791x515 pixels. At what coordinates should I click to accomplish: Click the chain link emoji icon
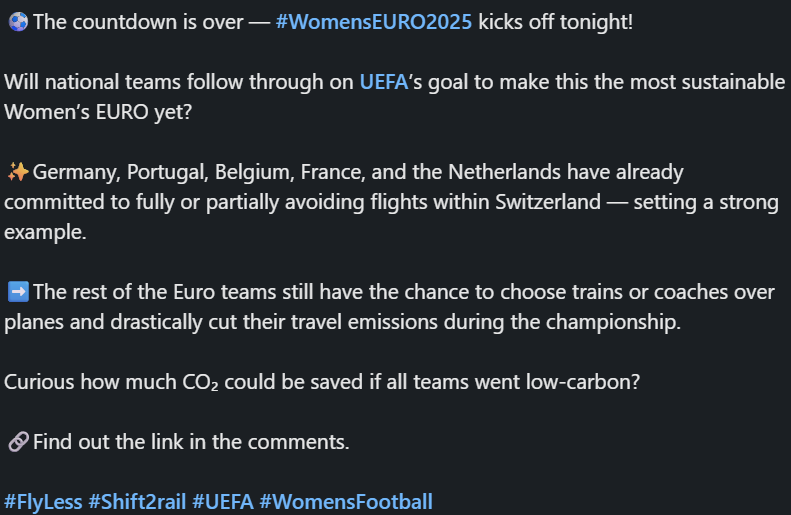tap(17, 441)
